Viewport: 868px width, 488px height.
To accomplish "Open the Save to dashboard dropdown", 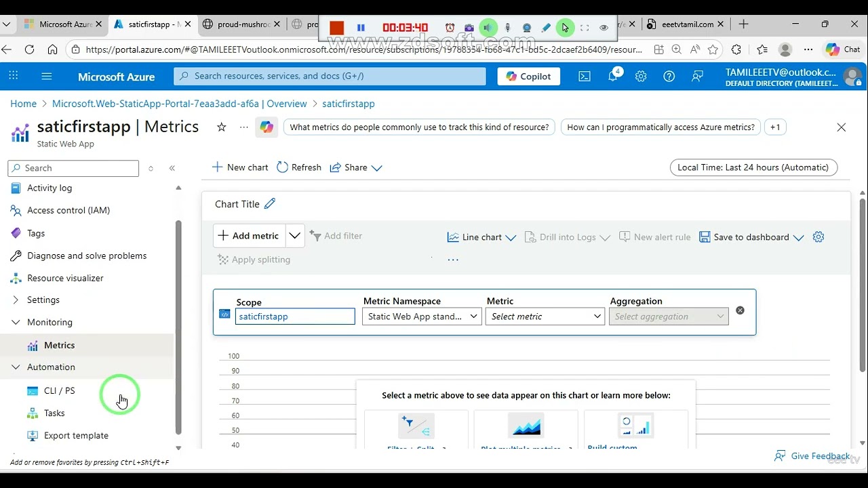I will pos(751,237).
